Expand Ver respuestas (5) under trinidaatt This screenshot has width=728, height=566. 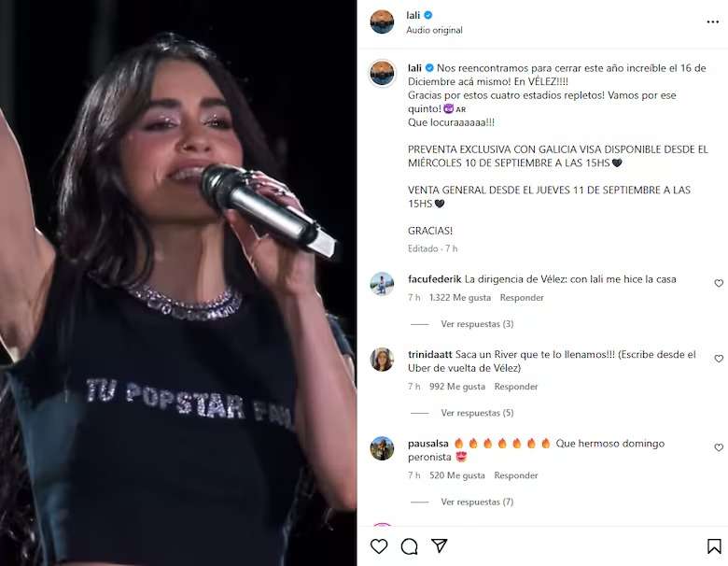coord(477,413)
